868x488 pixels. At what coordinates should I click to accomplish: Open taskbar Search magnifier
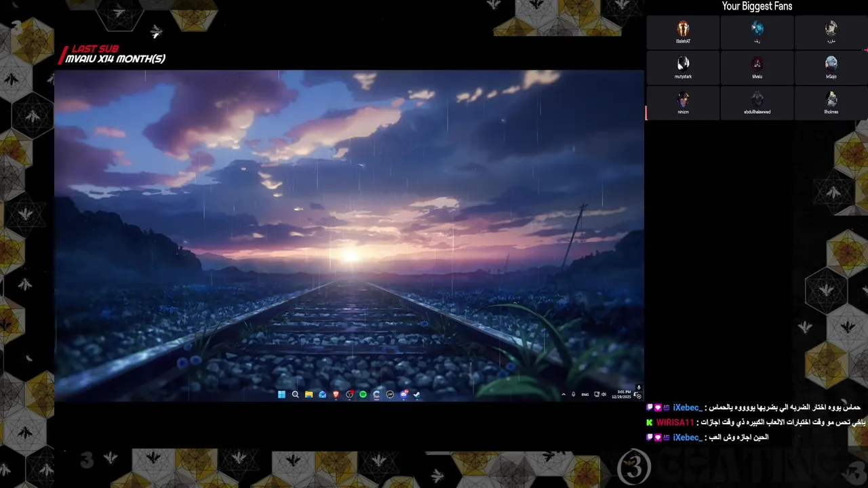(x=295, y=394)
